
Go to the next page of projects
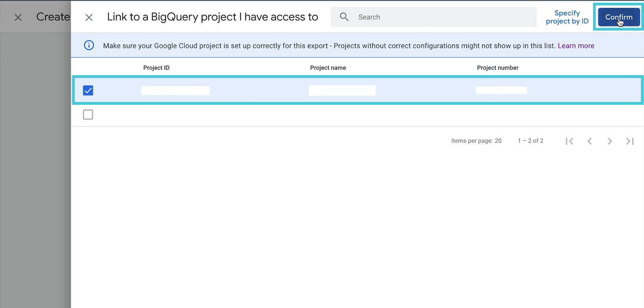coord(609,141)
